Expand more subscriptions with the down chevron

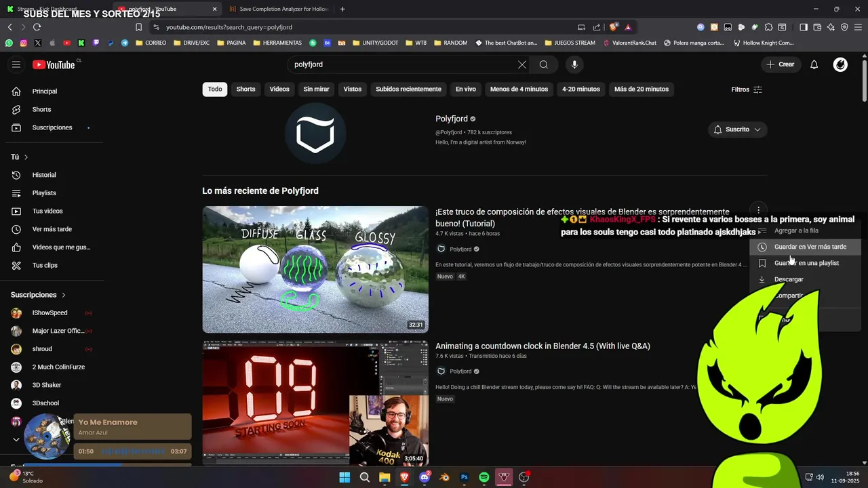click(x=16, y=439)
